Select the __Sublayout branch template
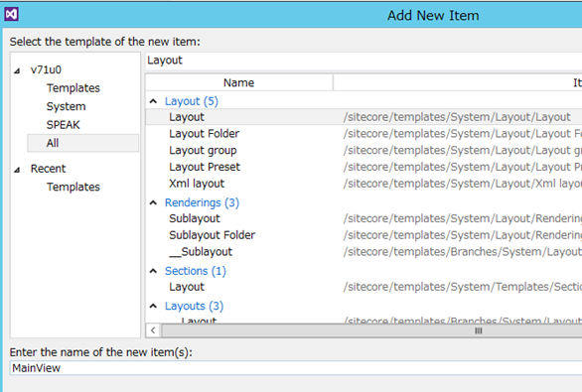The width and height of the screenshot is (582, 392). pyautogui.click(x=364, y=252)
